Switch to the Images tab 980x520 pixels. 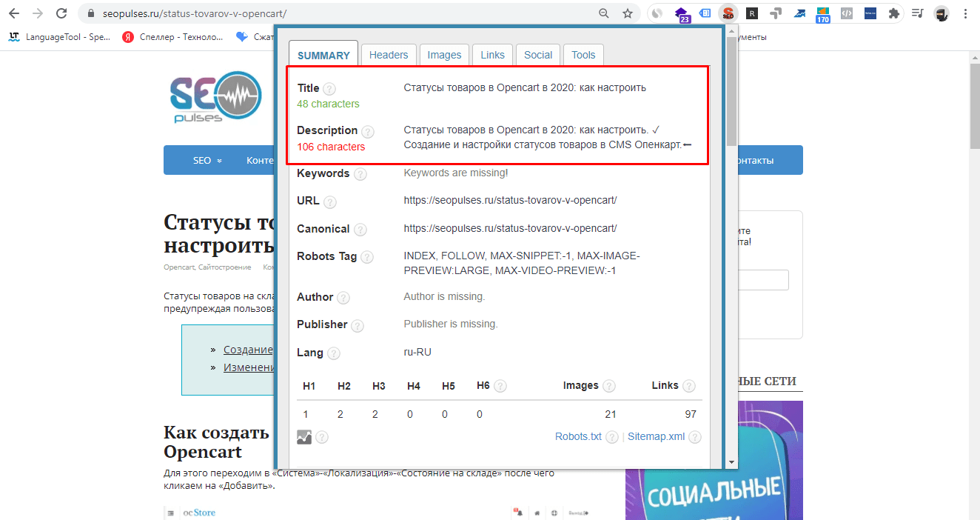[445, 55]
